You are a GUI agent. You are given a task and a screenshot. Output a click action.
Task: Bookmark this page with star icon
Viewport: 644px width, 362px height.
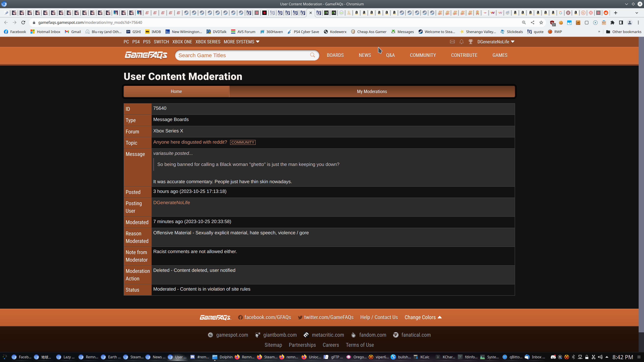[541, 22]
